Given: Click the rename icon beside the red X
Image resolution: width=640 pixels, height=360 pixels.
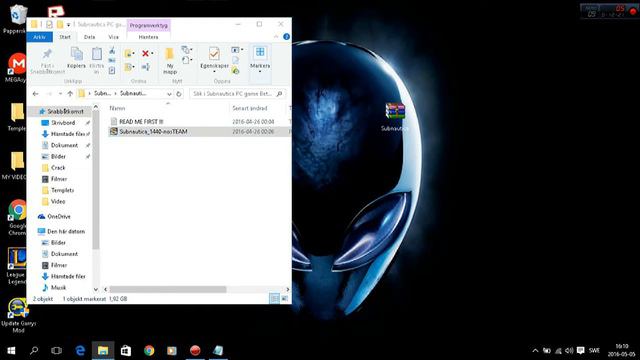Looking at the screenshot, I should (146, 67).
